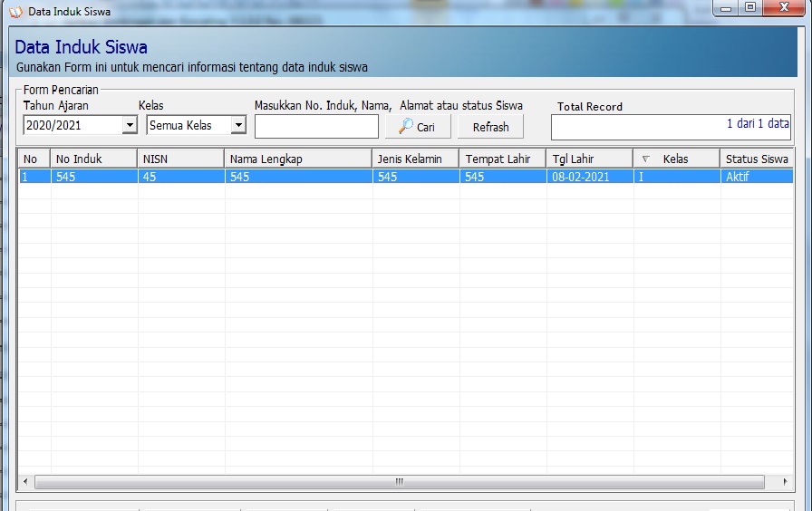Select the row number cell 1
Image resolution: width=812 pixels, height=511 pixels.
coord(34,177)
